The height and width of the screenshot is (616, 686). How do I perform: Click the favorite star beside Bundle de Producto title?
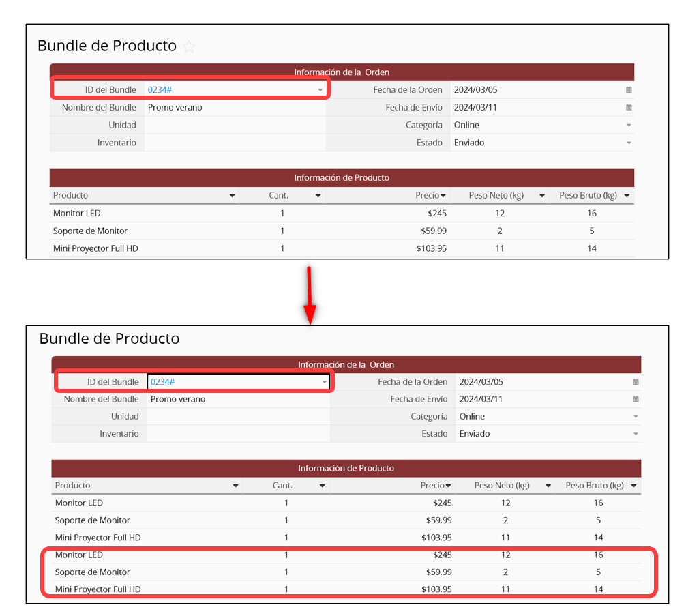(x=189, y=46)
